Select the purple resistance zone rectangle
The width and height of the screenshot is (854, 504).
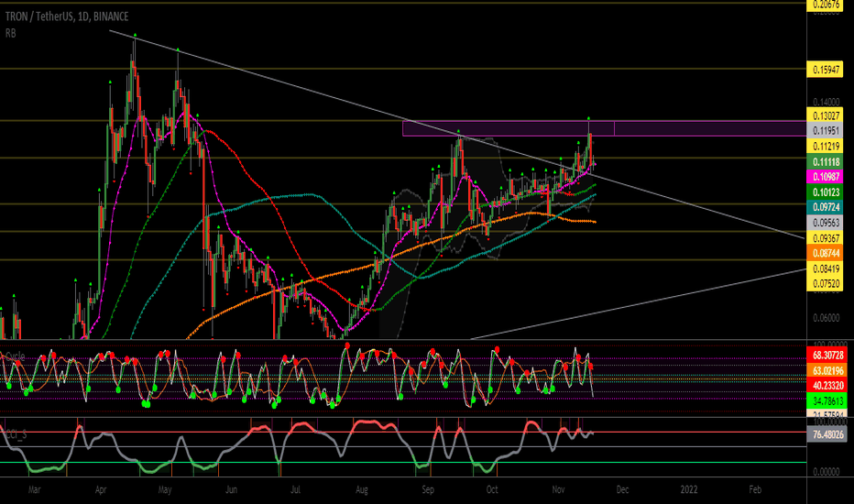[x=604, y=128]
